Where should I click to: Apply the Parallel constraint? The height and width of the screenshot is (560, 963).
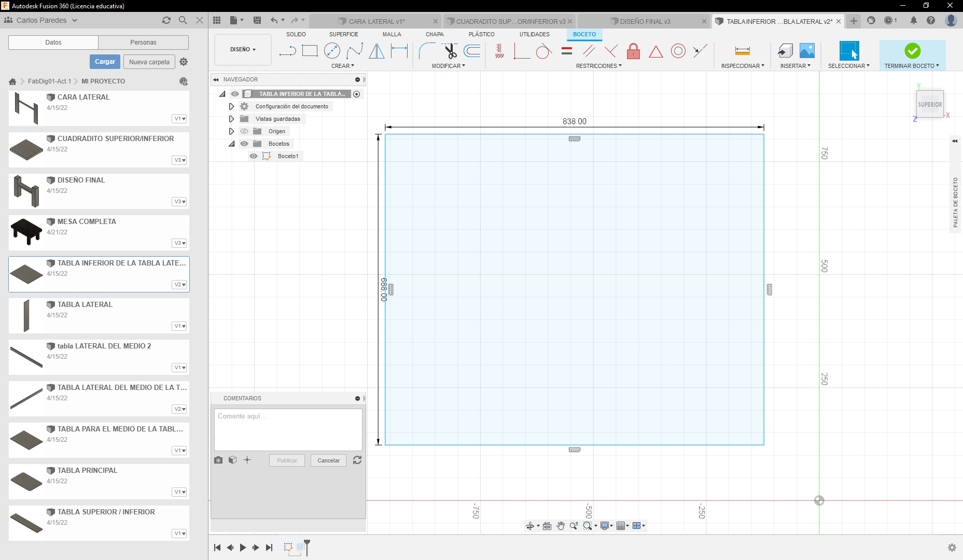coord(589,51)
